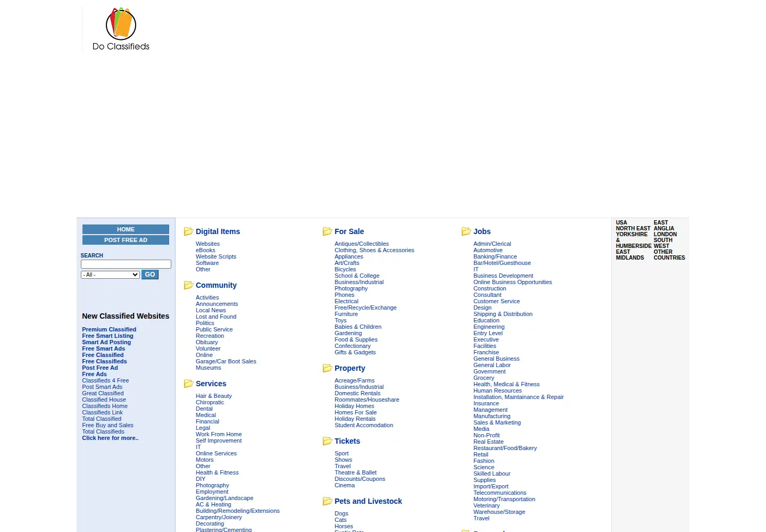Click the folder icon beside Tickets

tap(327, 441)
